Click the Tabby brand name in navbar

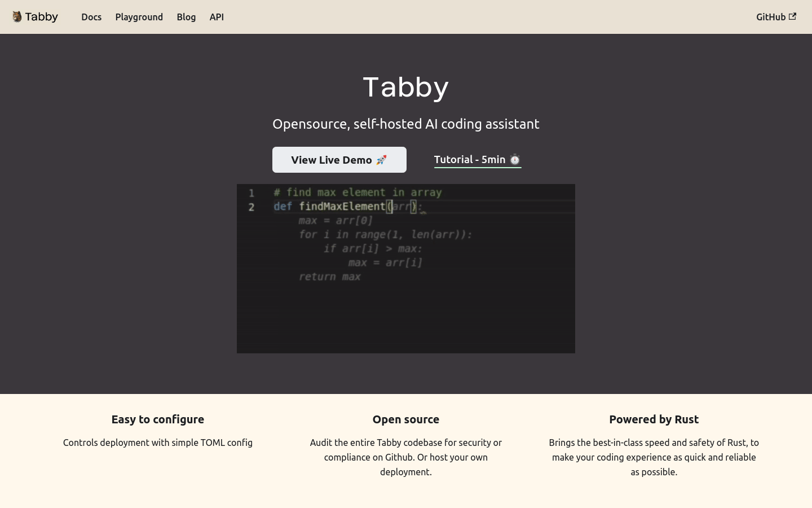coord(41,17)
